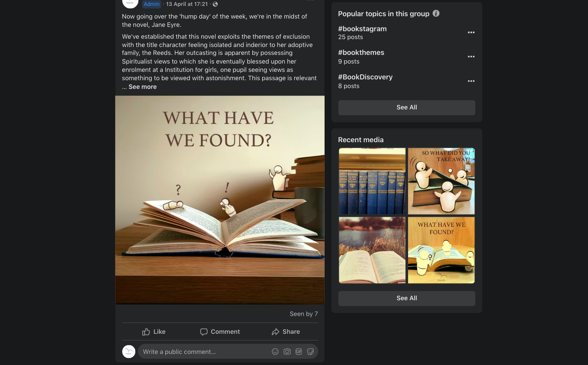The height and width of the screenshot is (365, 588).
Task: Expand post text with See more
Action: 142,87
